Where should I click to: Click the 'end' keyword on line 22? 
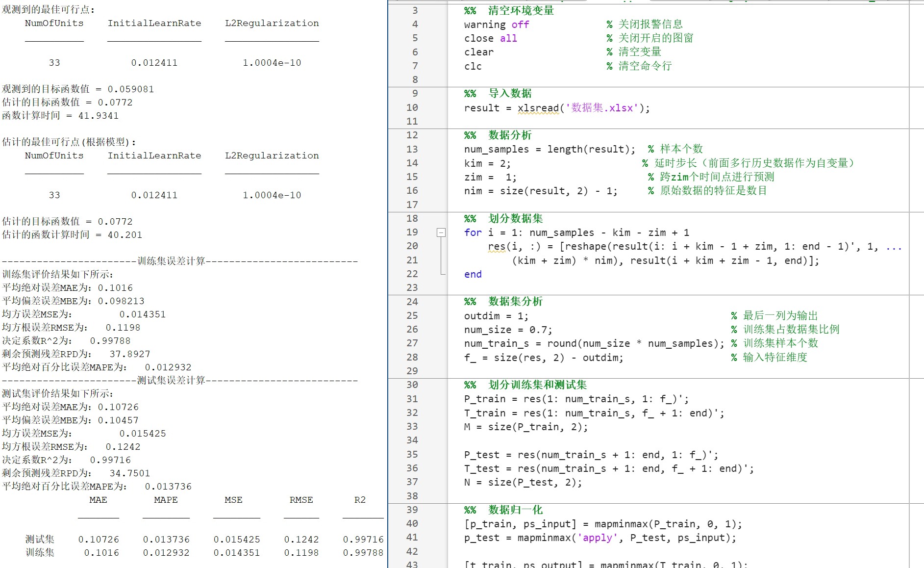point(473,274)
